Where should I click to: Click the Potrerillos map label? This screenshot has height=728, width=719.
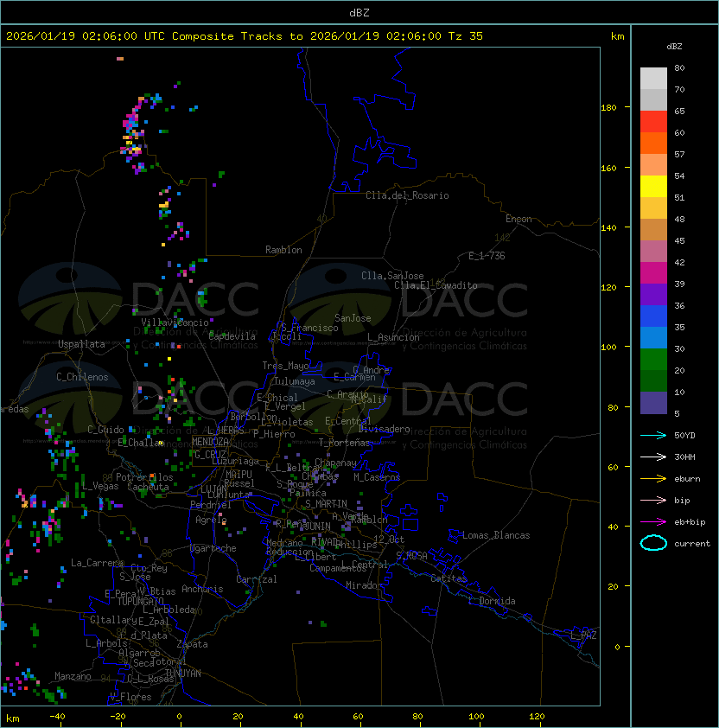[x=144, y=477]
